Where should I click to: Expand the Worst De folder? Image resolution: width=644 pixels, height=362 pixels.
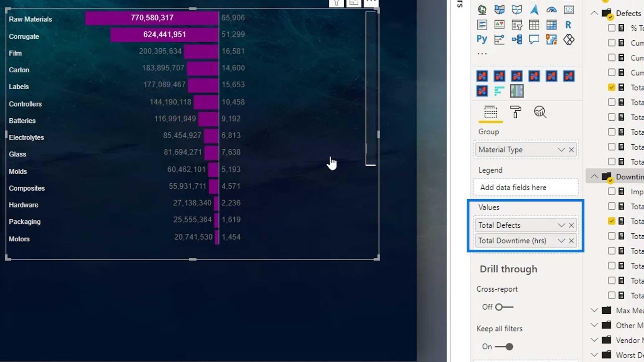594,355
